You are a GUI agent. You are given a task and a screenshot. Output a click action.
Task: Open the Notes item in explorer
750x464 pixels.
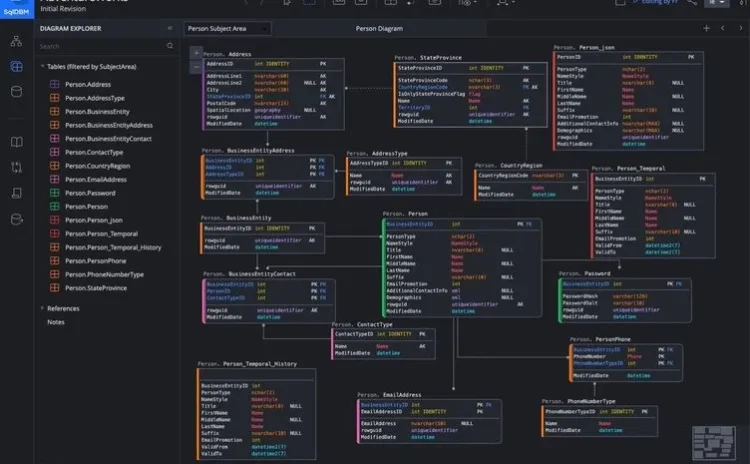[56, 322]
